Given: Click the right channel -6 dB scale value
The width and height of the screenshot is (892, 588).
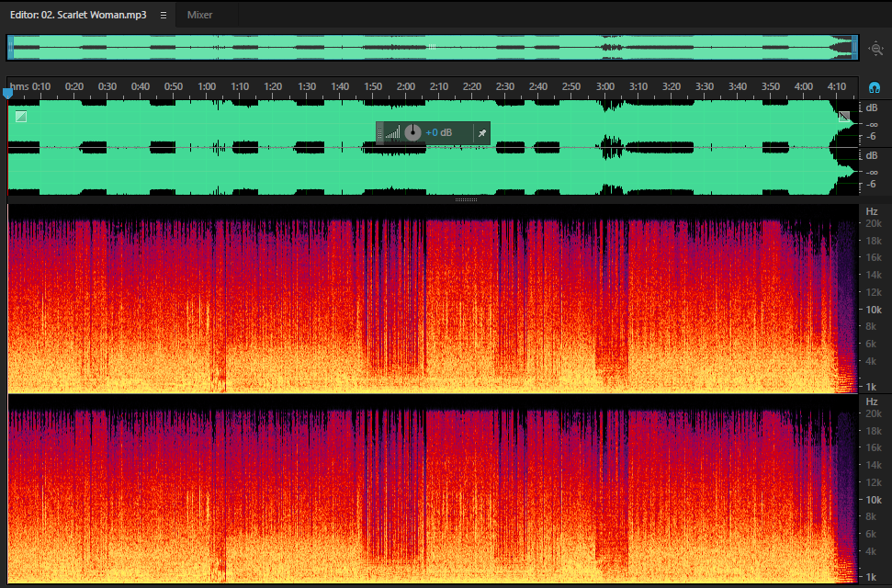Looking at the screenshot, I should [870, 185].
